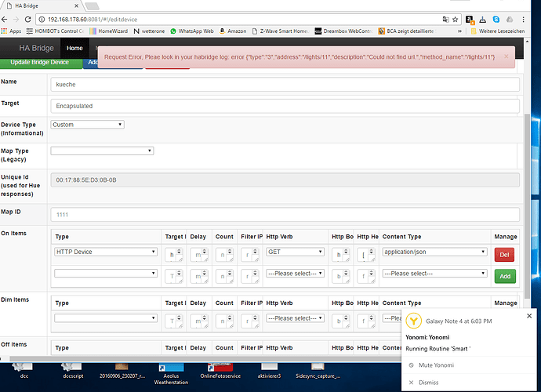The image size is (541, 392).
Task: Open the Aeolus Weatherstation desktop shortcut
Action: [x=171, y=374]
